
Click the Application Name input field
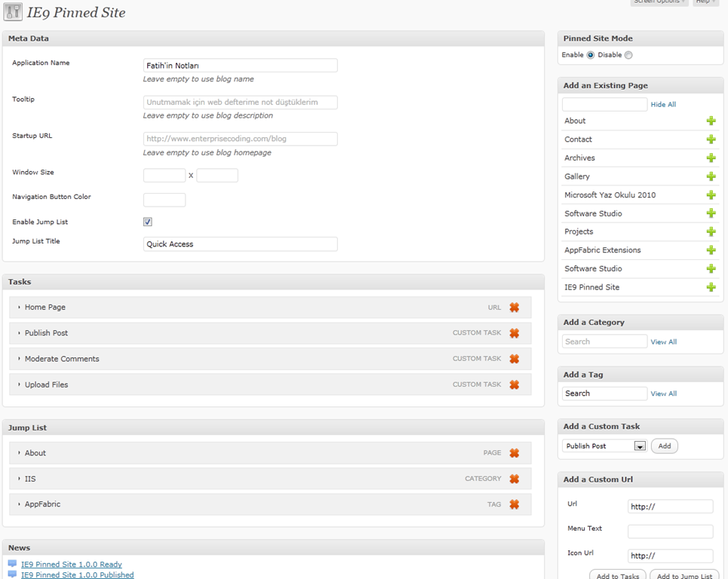241,66
